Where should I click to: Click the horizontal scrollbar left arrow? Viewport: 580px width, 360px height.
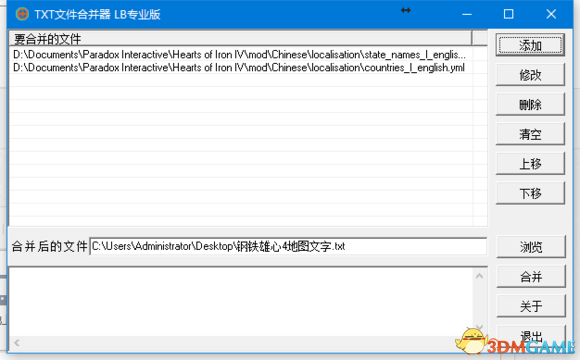click(17, 343)
